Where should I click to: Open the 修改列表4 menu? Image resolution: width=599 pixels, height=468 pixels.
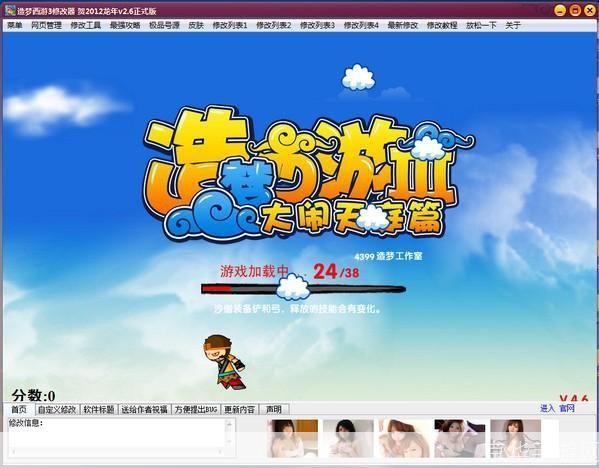pos(361,26)
